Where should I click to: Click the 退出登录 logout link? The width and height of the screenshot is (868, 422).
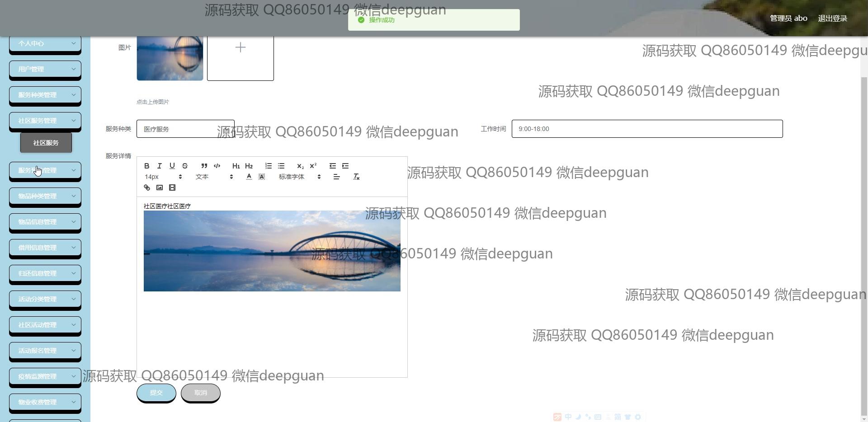[x=832, y=19]
